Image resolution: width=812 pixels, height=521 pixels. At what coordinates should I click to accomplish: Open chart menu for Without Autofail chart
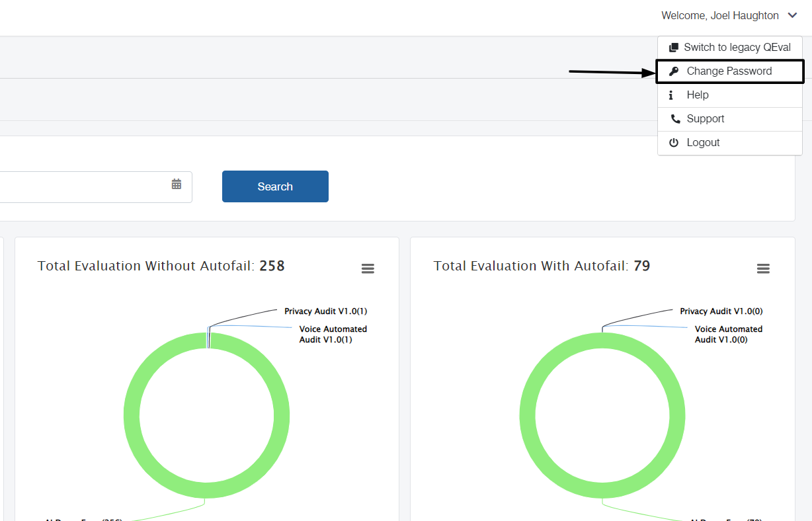tap(368, 268)
